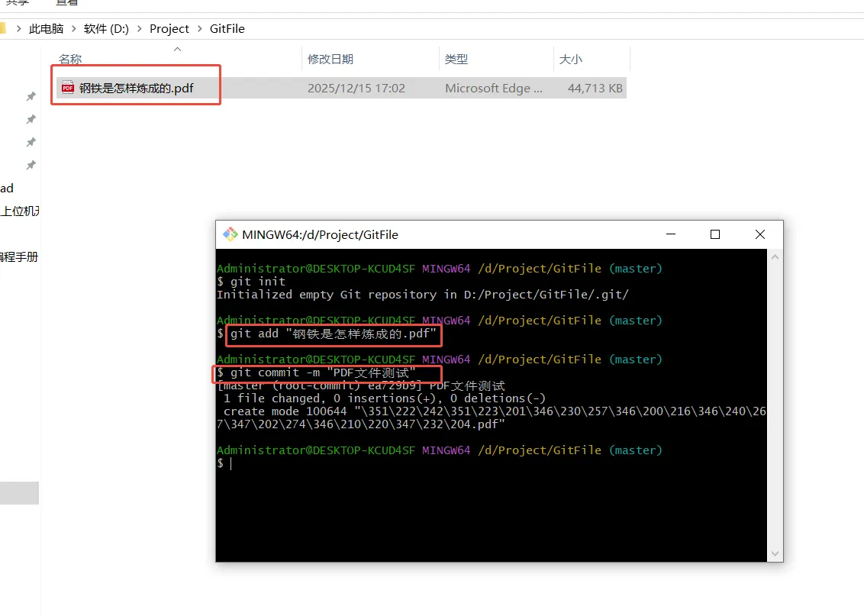Close the MINGW64 terminal window
The image size is (864, 616).
(x=760, y=234)
